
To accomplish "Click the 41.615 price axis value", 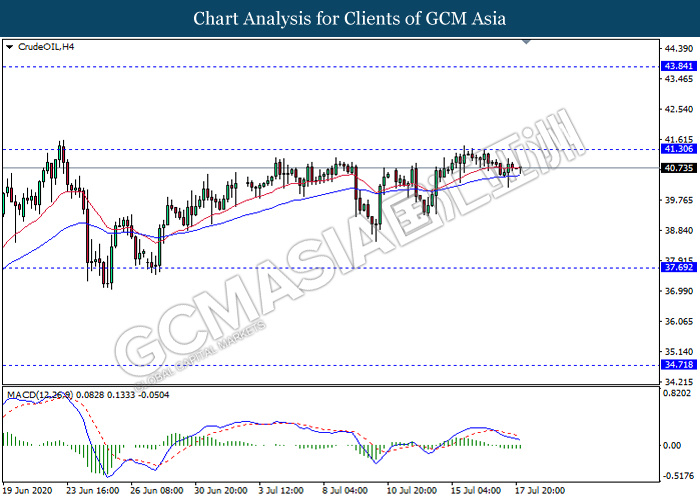I will [679, 140].
